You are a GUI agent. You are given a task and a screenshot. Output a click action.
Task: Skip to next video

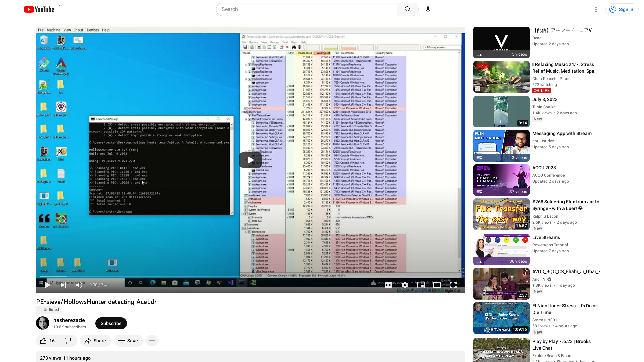click(x=63, y=285)
